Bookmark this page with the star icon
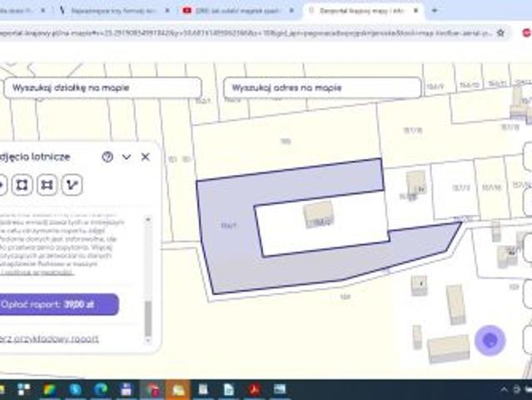The image size is (532, 400). [500, 33]
